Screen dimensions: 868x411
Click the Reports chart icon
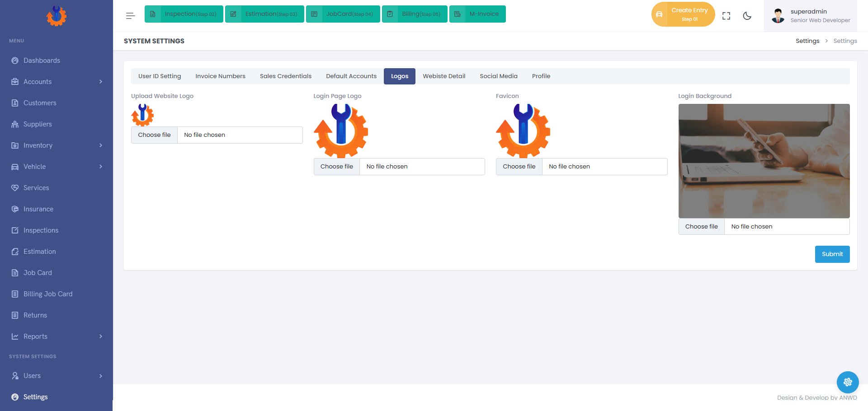(15, 336)
